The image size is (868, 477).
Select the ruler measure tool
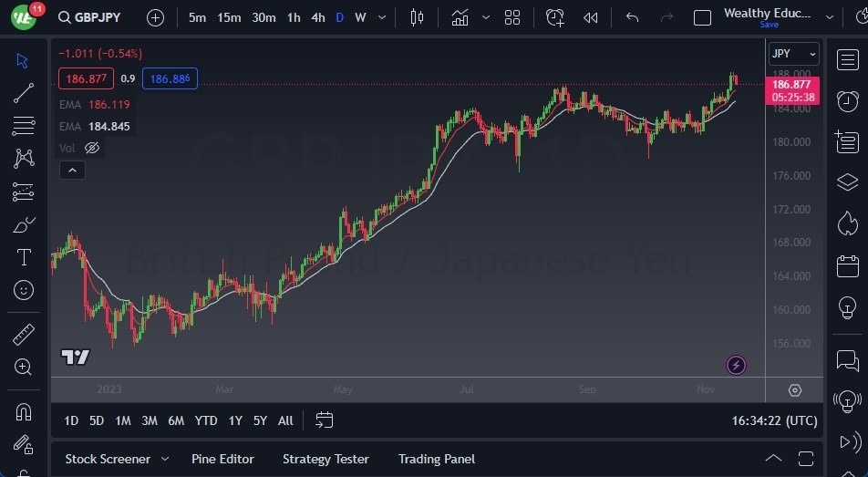24,335
